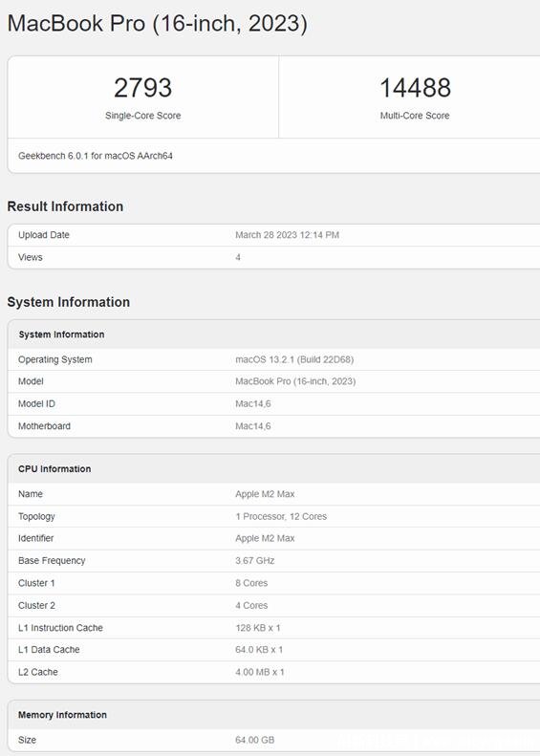This screenshot has height=756, width=540.
Task: Click the Base Frequency row label
Action: [52, 561]
